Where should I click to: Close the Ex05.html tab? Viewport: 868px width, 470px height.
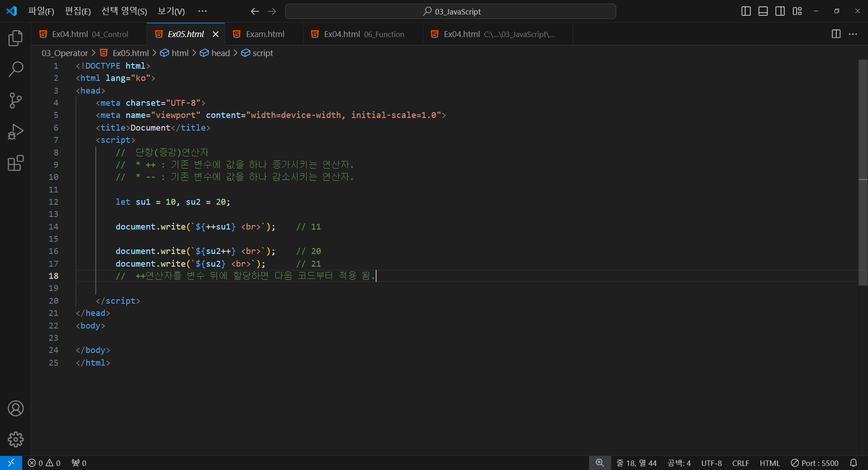(x=216, y=34)
